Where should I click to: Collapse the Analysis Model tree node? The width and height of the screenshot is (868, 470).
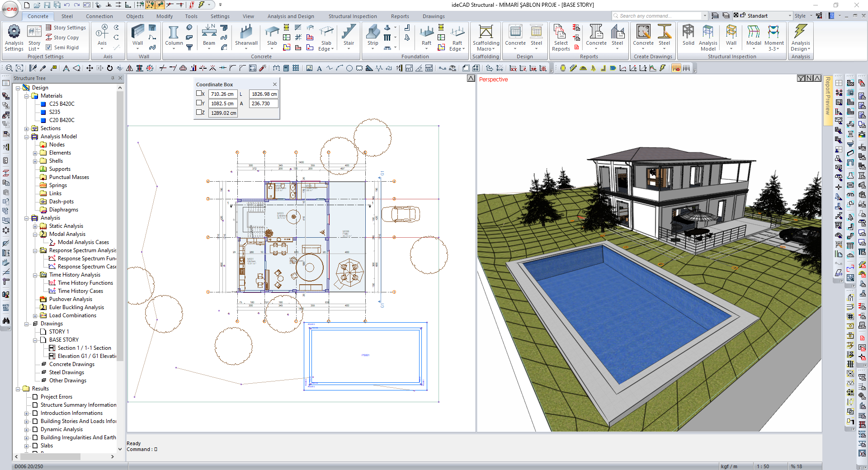pyautogui.click(x=27, y=137)
